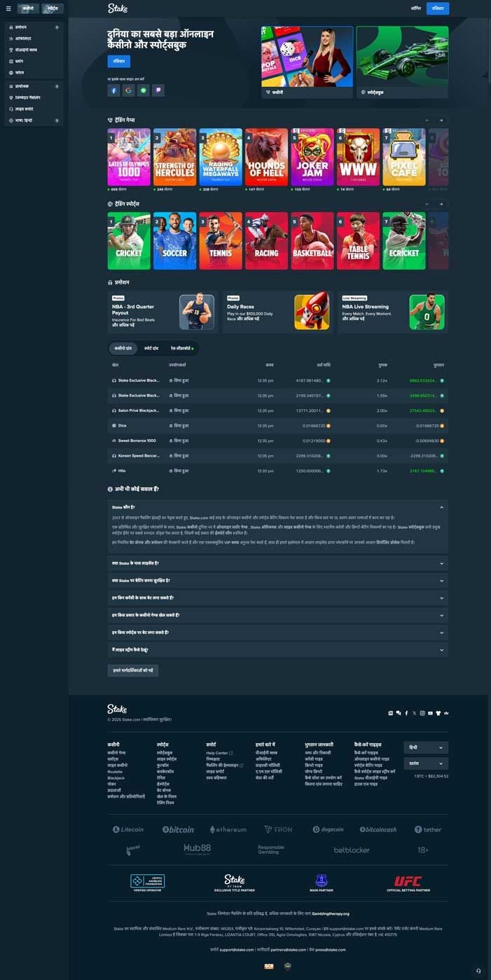Open Stake's Instagram page from footer icons

pyautogui.click(x=422, y=713)
